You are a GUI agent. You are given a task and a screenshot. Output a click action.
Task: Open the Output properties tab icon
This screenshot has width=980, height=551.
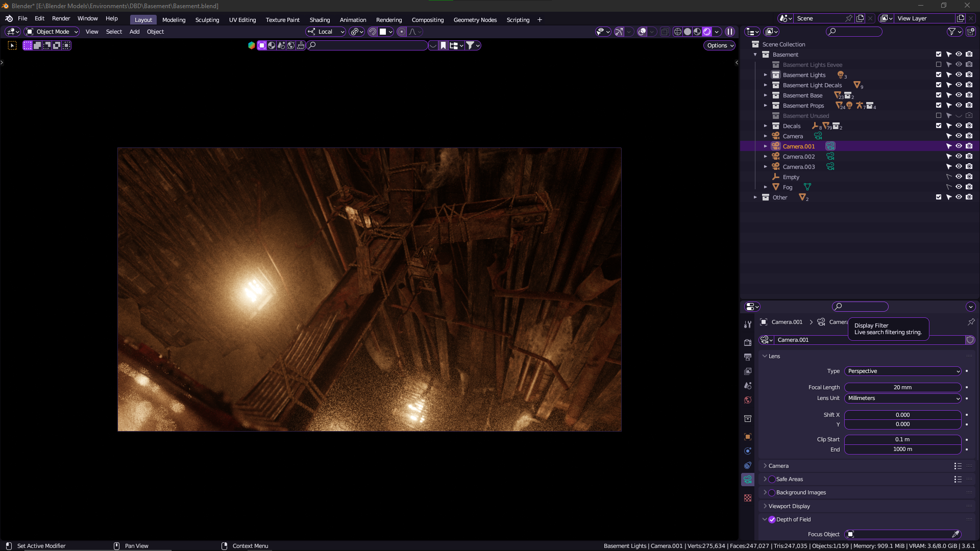(748, 357)
